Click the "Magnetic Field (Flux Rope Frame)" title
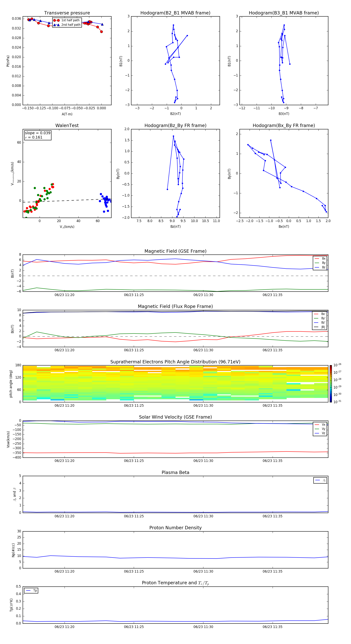 pyautogui.click(x=175, y=307)
